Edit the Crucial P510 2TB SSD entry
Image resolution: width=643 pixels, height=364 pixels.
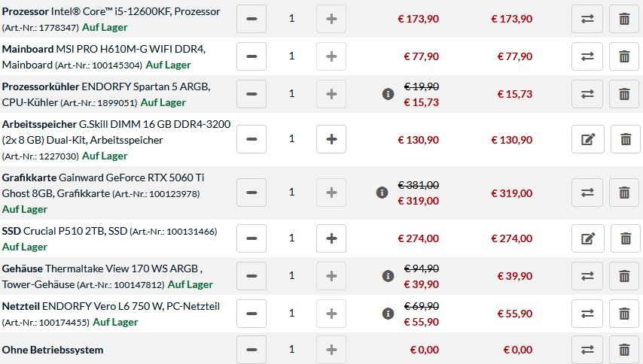587,238
